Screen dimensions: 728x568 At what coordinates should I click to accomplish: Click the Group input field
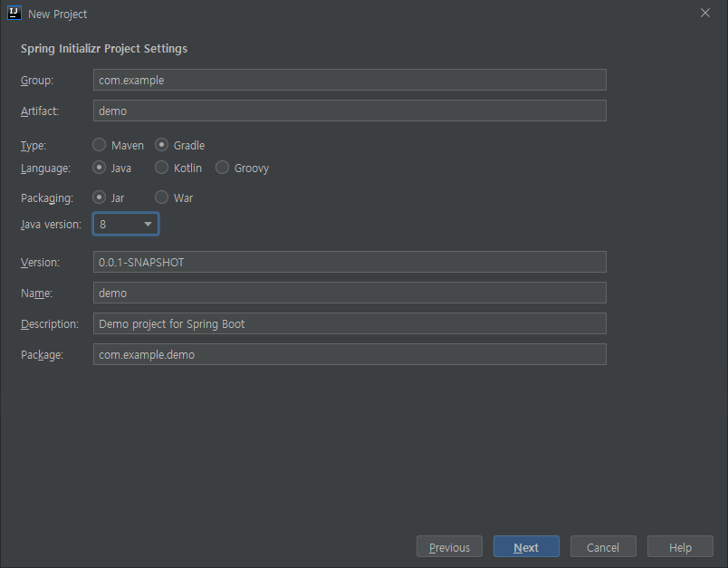click(350, 80)
